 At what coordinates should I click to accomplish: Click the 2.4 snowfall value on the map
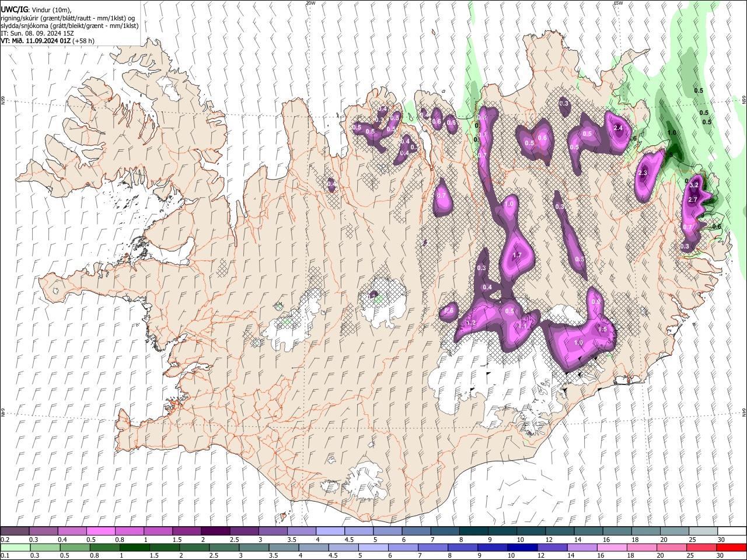tap(619, 128)
